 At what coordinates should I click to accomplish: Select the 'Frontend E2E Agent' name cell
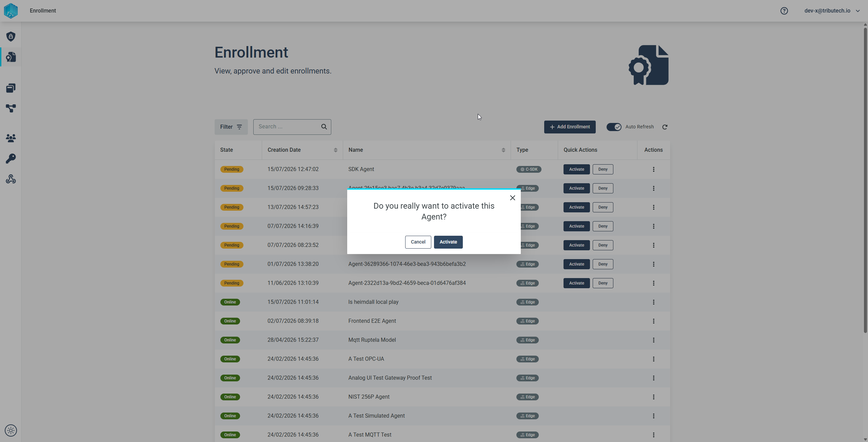372,321
